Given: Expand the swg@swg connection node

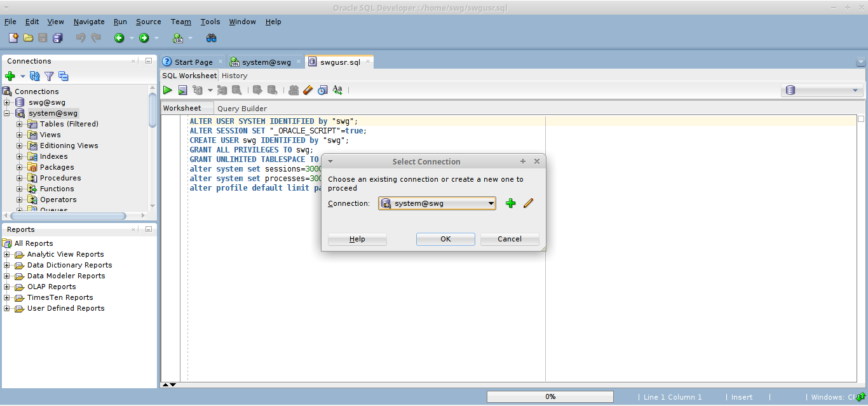Looking at the screenshot, I should (7, 102).
